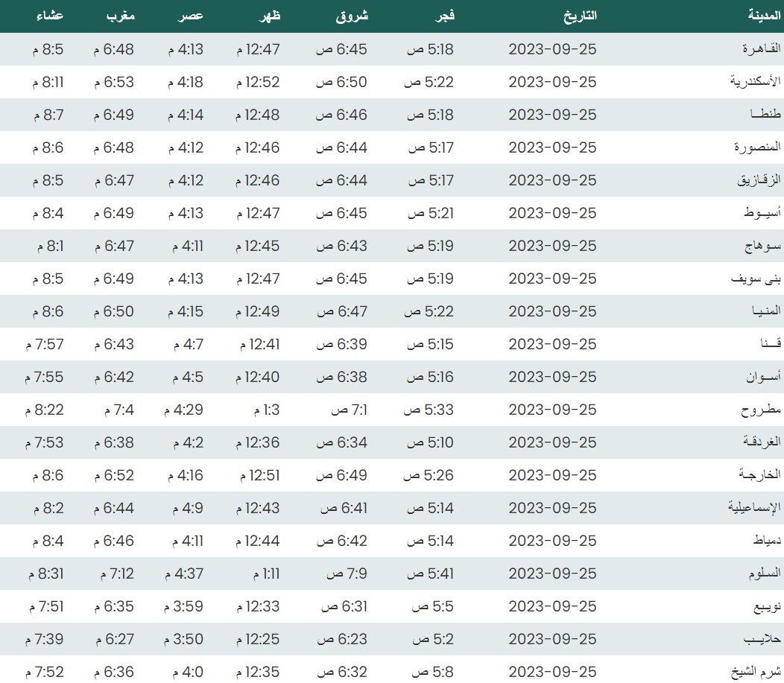This screenshot has width=784, height=683.
Task: Click the شروق column header
Action: point(353,16)
